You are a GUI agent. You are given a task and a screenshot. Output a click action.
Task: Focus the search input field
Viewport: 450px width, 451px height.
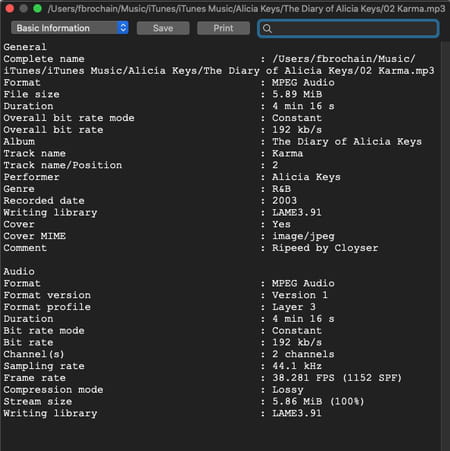[348, 28]
